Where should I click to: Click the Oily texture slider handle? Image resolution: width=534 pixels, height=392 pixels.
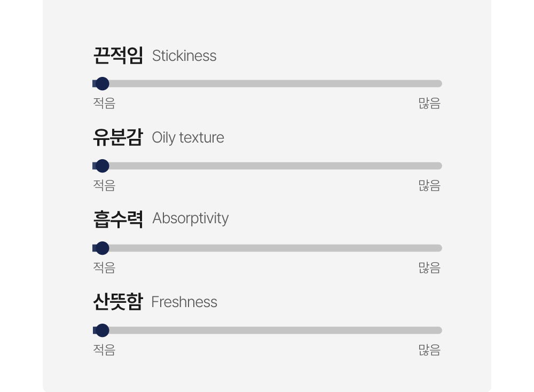pyautogui.click(x=102, y=166)
